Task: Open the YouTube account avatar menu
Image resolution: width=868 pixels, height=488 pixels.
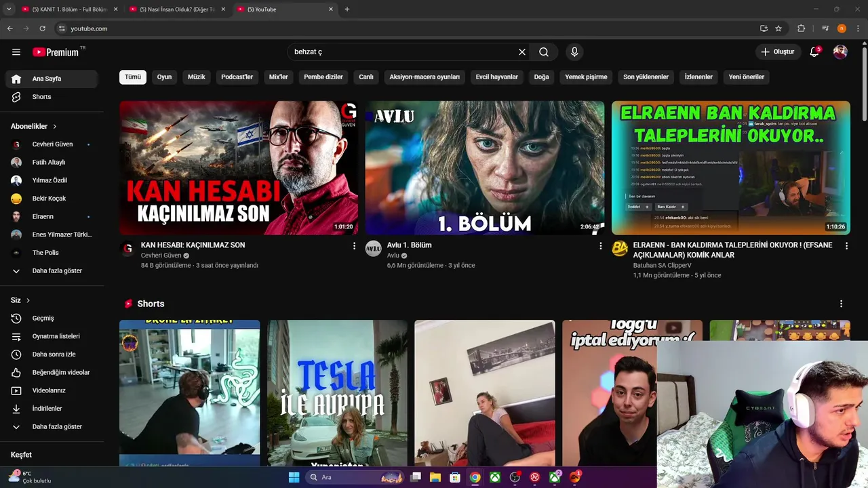Action: (840, 52)
